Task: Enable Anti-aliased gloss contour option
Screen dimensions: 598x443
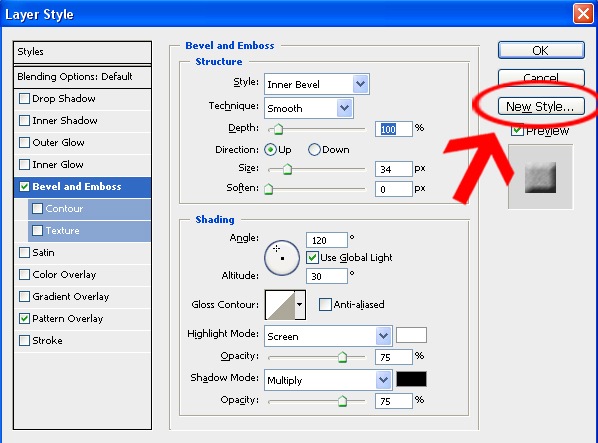Action: point(325,305)
